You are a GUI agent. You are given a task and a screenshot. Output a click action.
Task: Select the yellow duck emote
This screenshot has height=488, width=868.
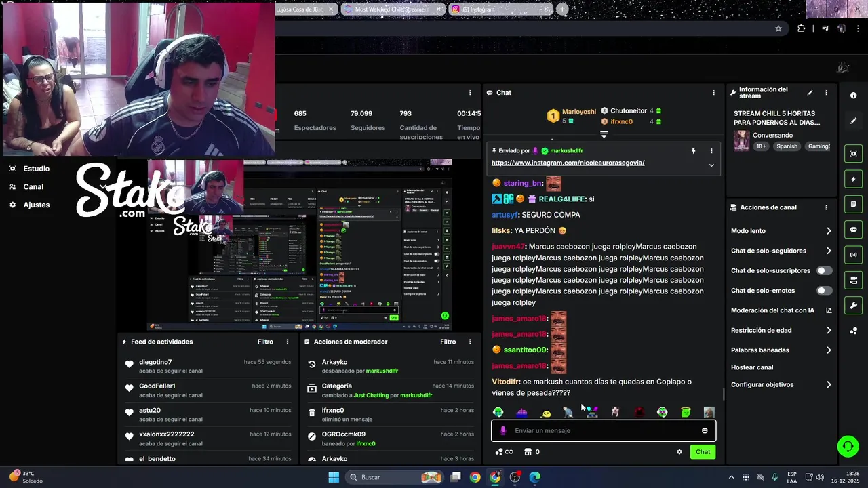(x=546, y=413)
